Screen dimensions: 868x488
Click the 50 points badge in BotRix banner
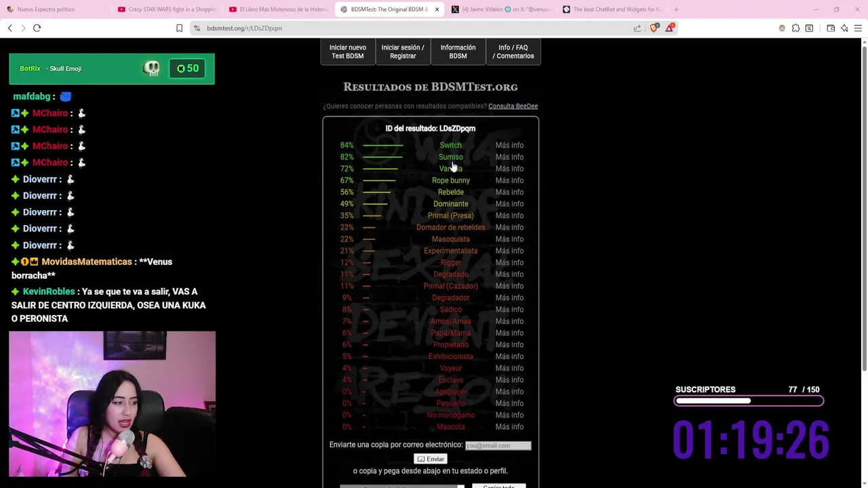[x=188, y=68]
